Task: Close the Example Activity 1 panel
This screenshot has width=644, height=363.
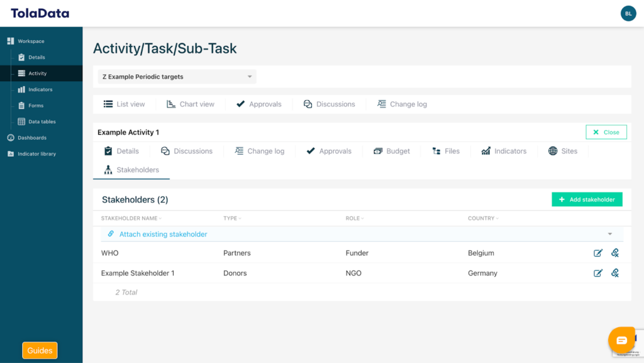Action: tap(606, 132)
